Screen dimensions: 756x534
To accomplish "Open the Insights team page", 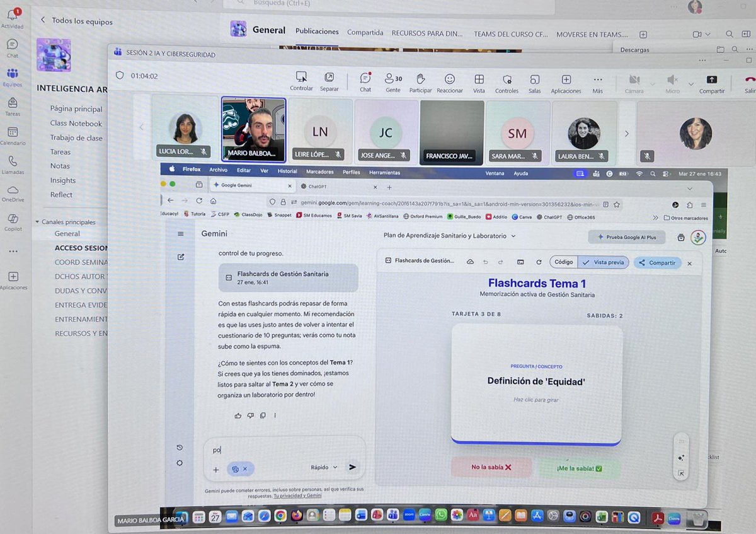I will [63, 180].
